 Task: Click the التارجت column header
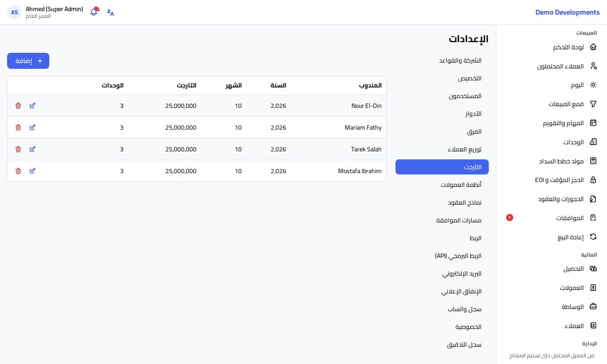186,85
